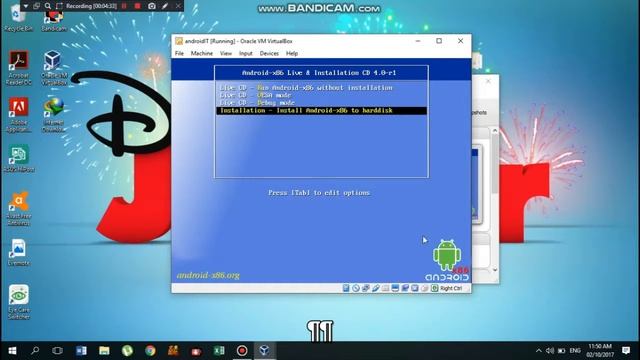
Task: Open the green document desktop shortcut
Action: pos(18,158)
